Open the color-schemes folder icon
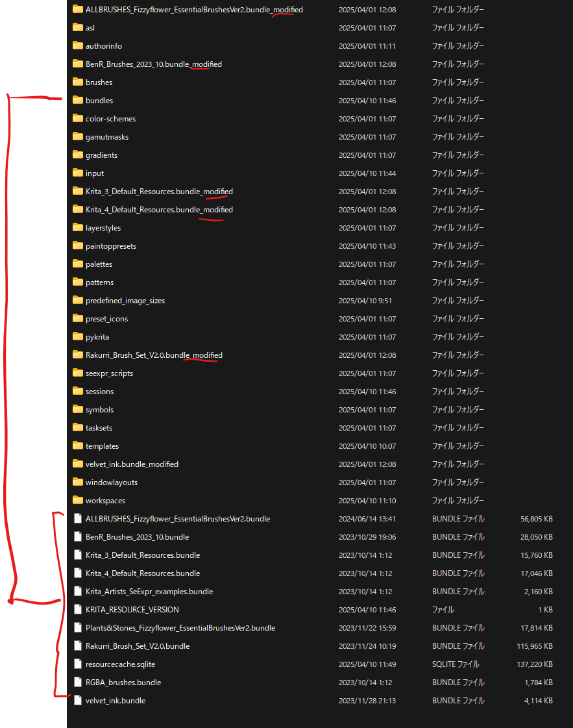 (x=78, y=118)
